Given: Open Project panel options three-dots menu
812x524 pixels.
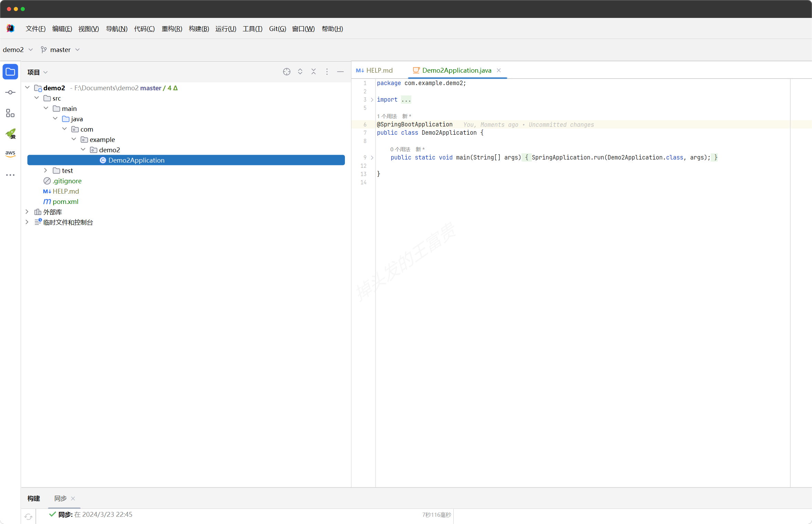Looking at the screenshot, I should (327, 72).
